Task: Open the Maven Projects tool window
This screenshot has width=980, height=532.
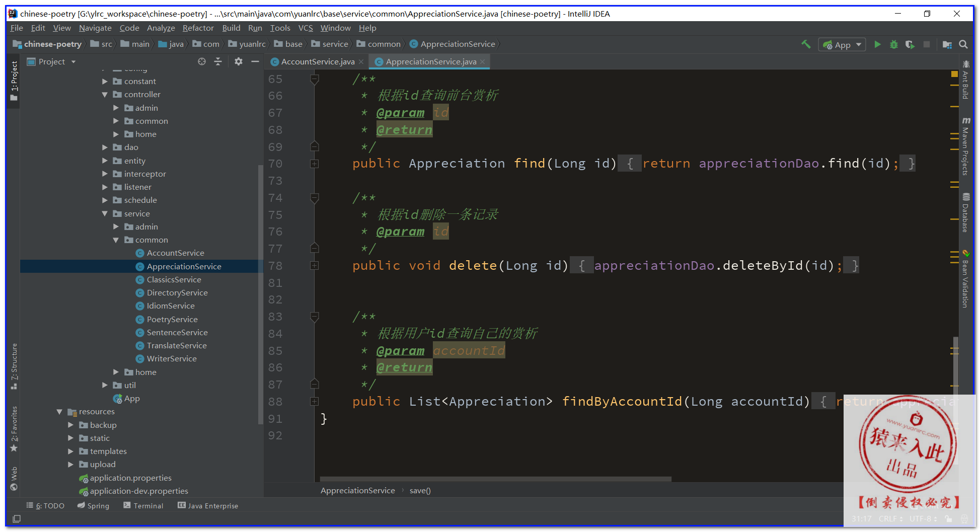Action: (x=965, y=146)
